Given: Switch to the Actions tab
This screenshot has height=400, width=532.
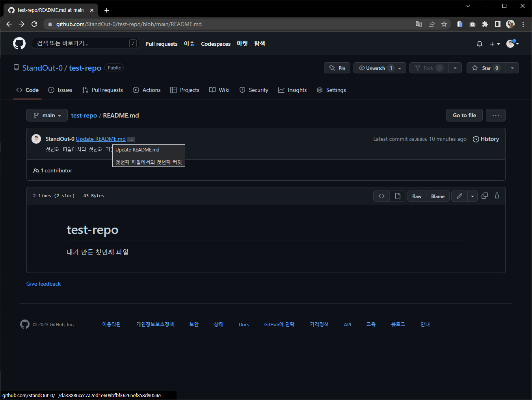Looking at the screenshot, I should [x=147, y=90].
